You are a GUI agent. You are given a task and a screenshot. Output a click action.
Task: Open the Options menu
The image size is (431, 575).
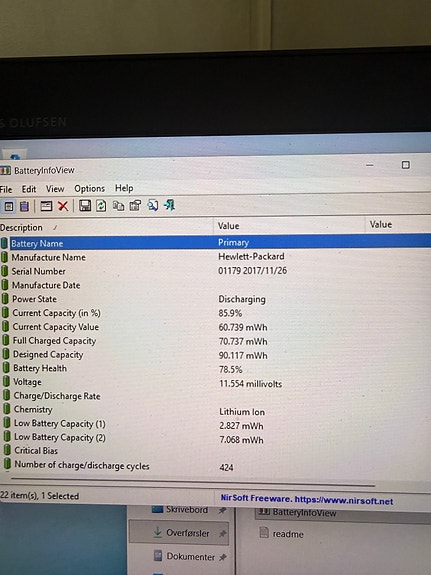(x=90, y=188)
